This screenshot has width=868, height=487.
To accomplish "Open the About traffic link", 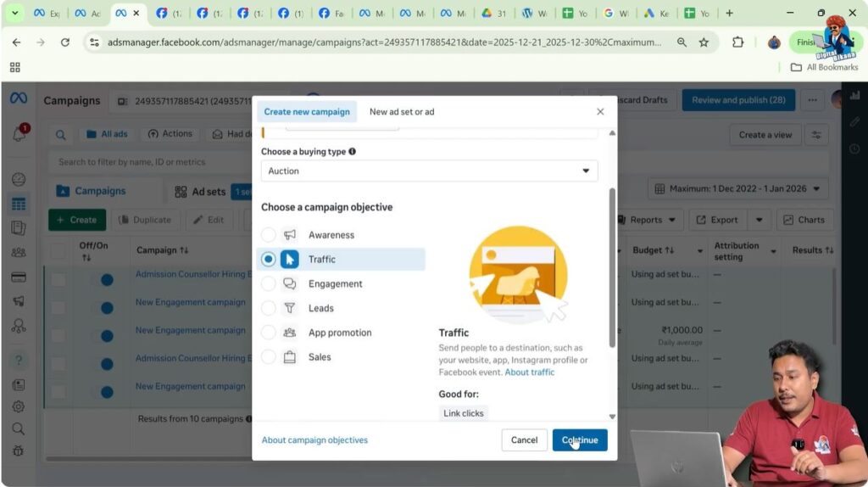I will point(529,372).
